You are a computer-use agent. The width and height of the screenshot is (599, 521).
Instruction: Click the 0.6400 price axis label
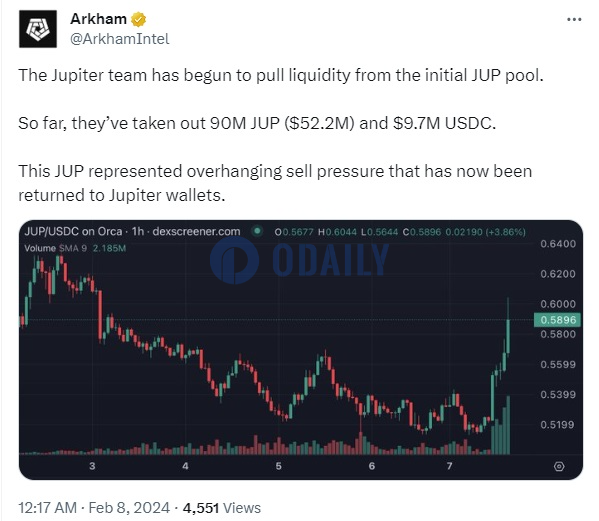click(558, 244)
